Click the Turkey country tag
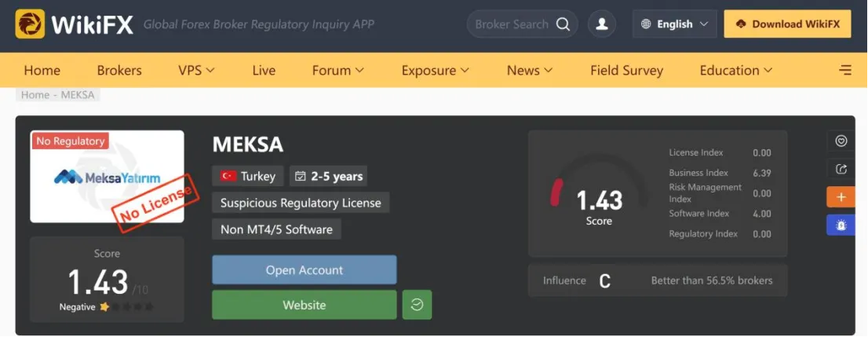The image size is (868, 337). pos(247,176)
